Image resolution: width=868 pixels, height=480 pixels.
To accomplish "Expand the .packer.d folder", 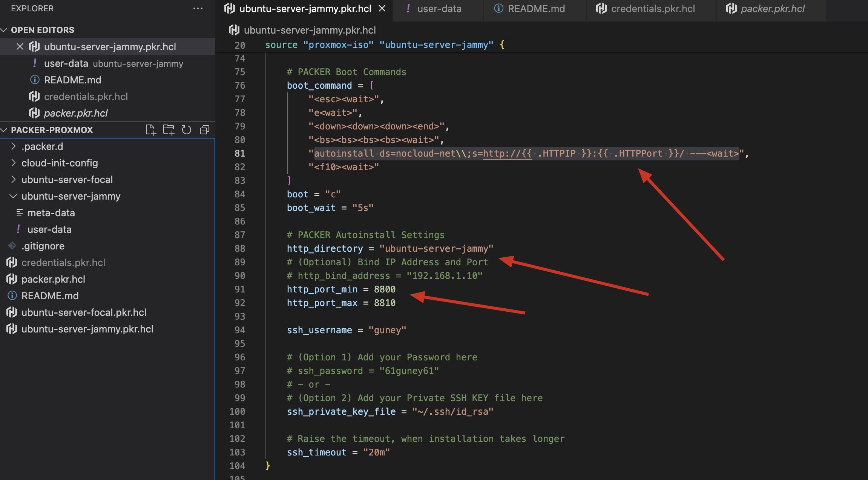I will [14, 146].
